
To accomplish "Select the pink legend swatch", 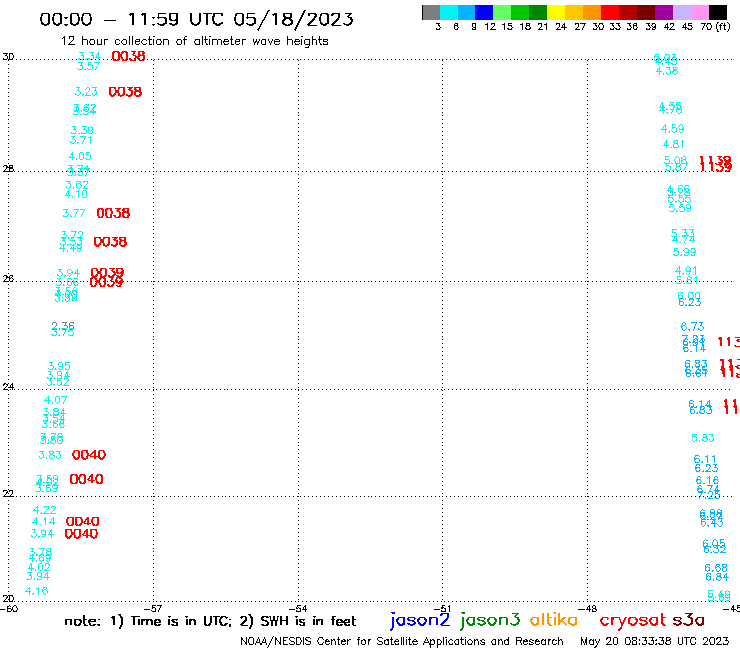I will [699, 12].
